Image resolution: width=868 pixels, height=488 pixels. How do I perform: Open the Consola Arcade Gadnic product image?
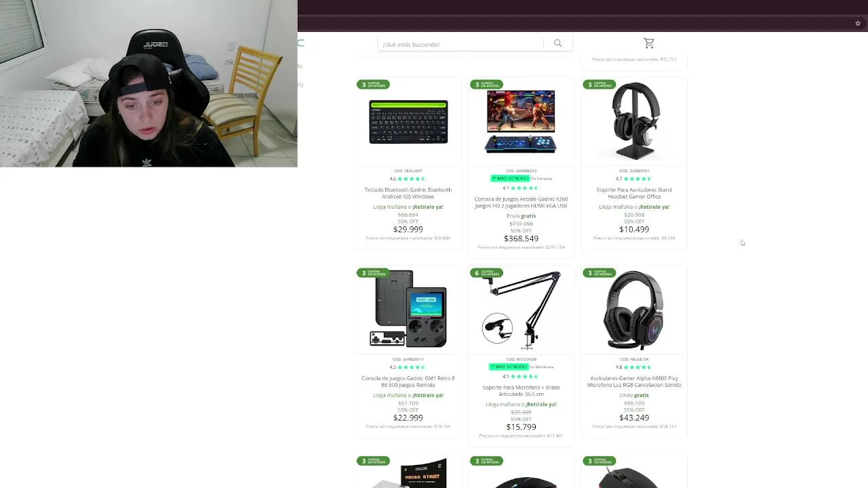(521, 122)
